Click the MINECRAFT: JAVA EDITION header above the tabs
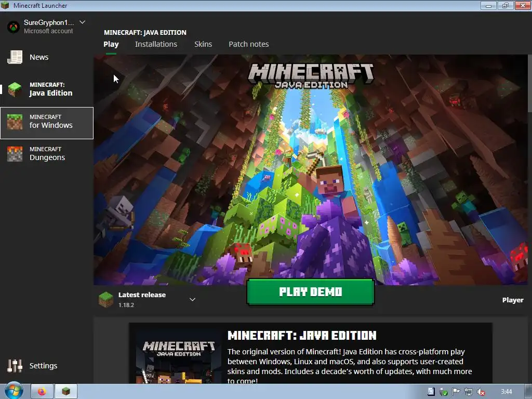The width and height of the screenshot is (532, 399). pyautogui.click(x=145, y=33)
